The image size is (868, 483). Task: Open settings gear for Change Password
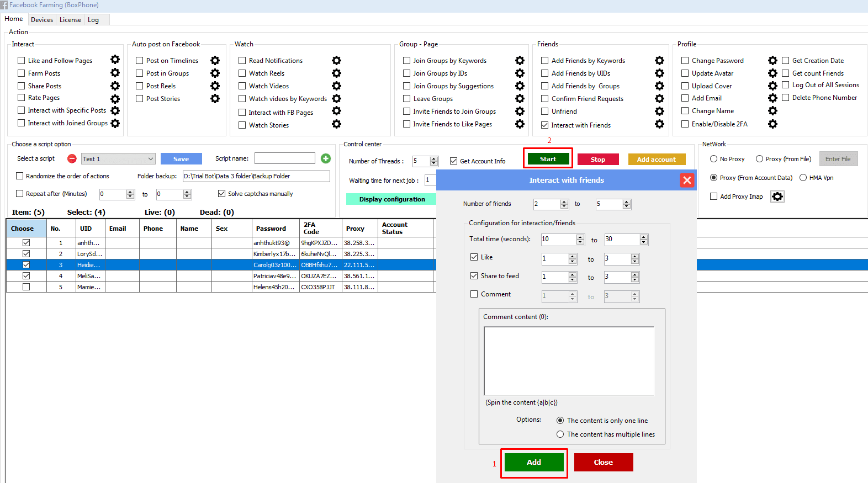coord(772,60)
